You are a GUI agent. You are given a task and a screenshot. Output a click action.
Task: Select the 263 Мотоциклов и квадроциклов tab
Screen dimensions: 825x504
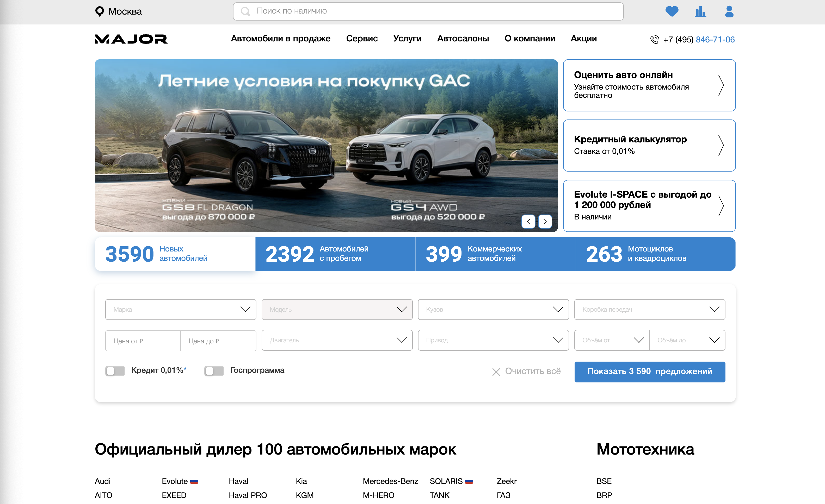(656, 254)
